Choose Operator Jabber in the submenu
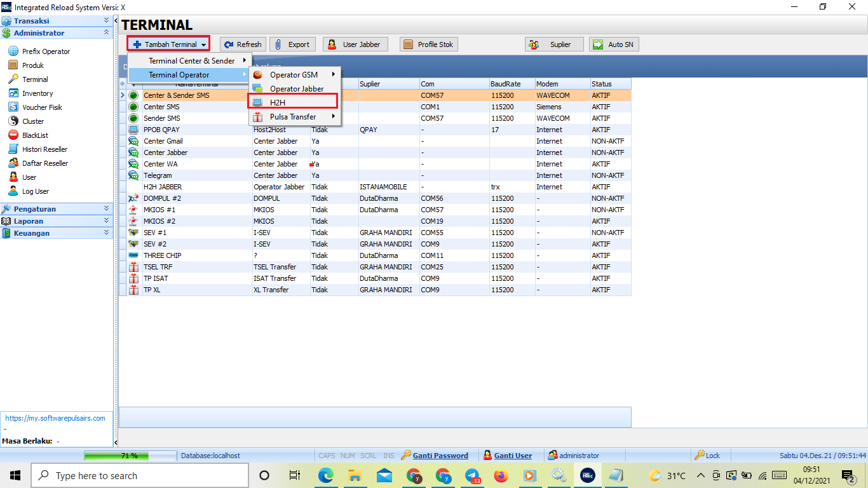The height and width of the screenshot is (488, 868). (x=296, y=89)
